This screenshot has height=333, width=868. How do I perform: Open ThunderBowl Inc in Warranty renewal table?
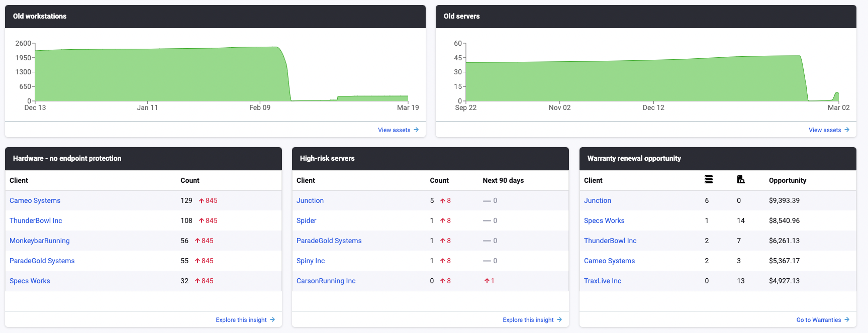(610, 241)
